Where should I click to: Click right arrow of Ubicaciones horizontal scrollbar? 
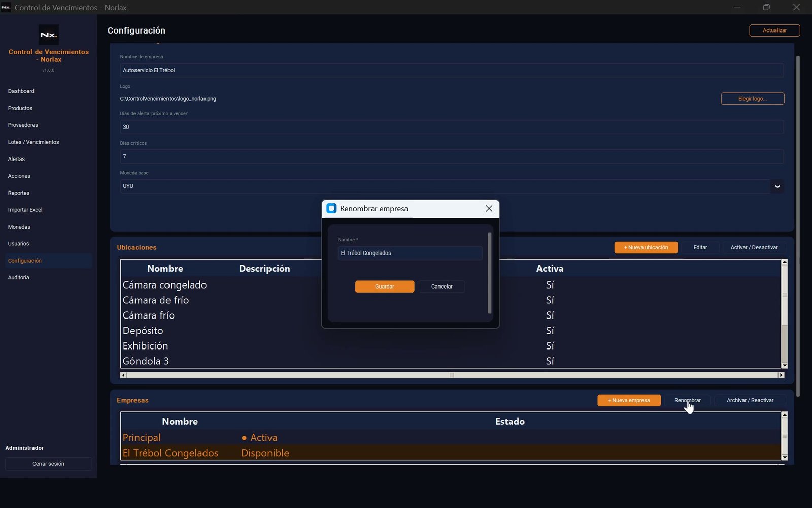[781, 375]
